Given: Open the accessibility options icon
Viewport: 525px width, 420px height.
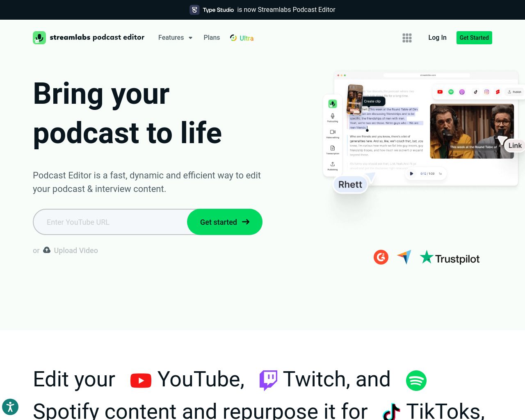Looking at the screenshot, I should click(x=10, y=407).
